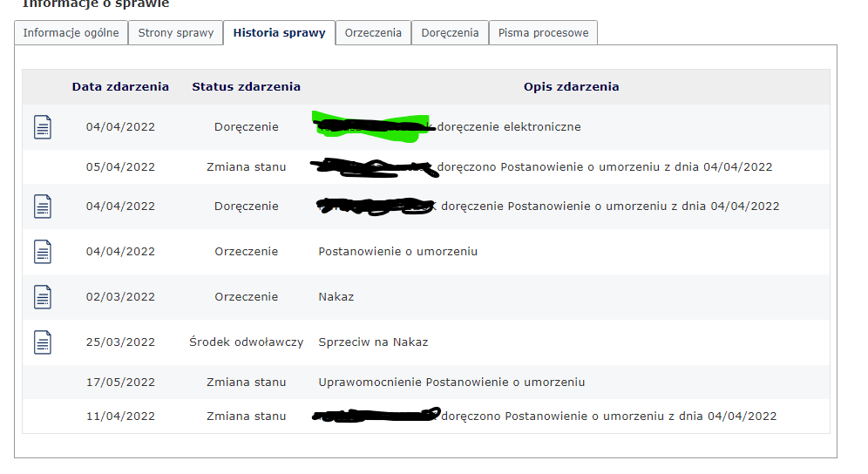Viewport: 868px width, 474px height.
Task: Click the Data zdarzenia column header
Action: (x=120, y=87)
